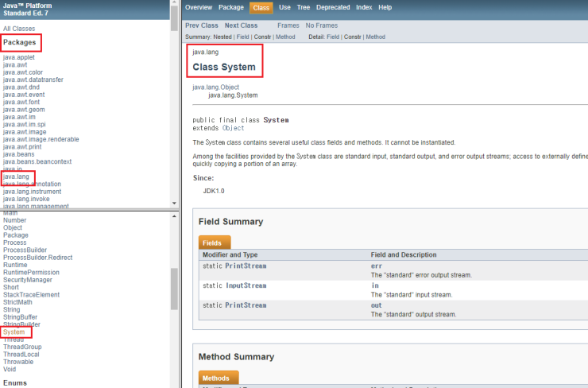Select the Fields tab
The height and width of the screenshot is (388, 588).
click(215, 242)
